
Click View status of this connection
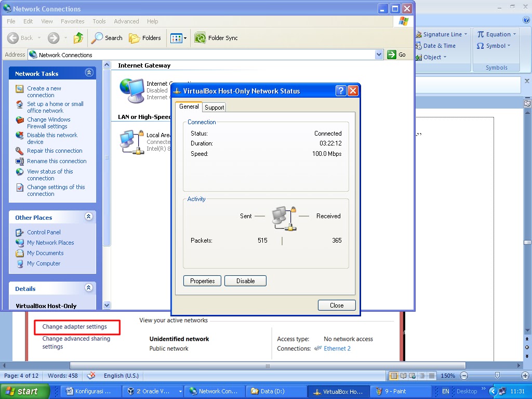50,175
